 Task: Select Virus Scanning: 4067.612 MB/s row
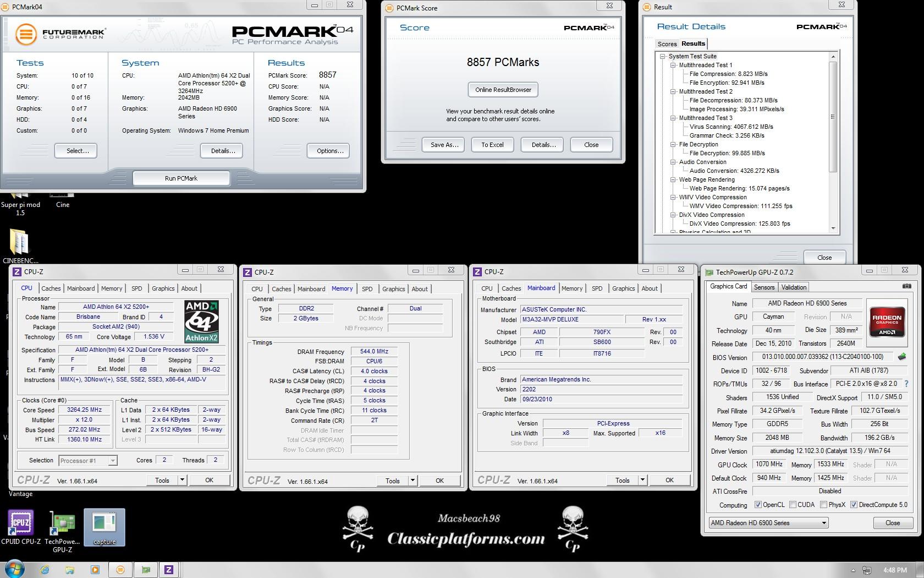point(732,127)
